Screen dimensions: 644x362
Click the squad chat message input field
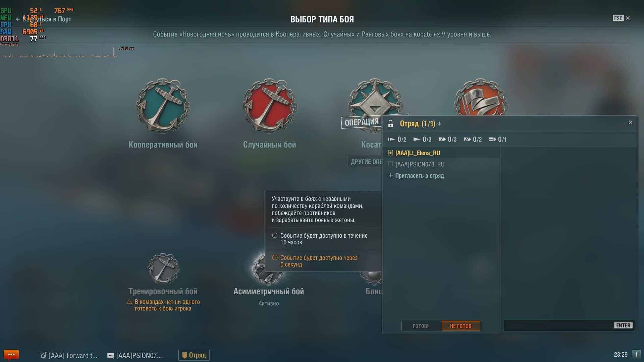click(x=559, y=325)
